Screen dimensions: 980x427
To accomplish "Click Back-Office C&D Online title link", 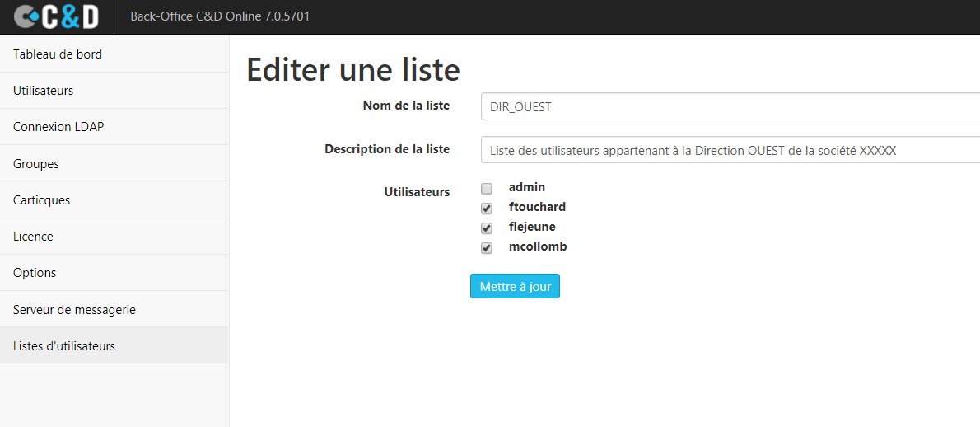I will coord(220,16).
